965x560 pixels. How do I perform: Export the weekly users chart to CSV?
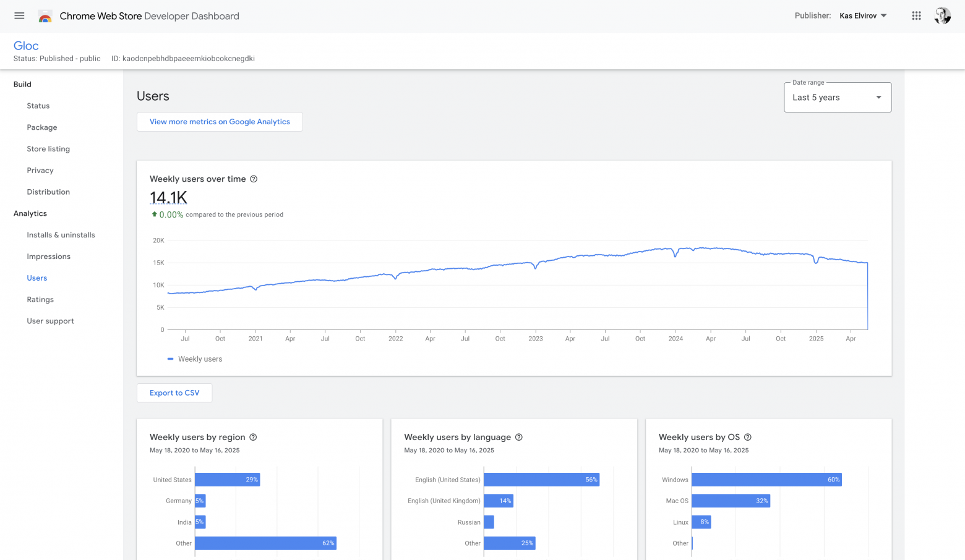(174, 392)
